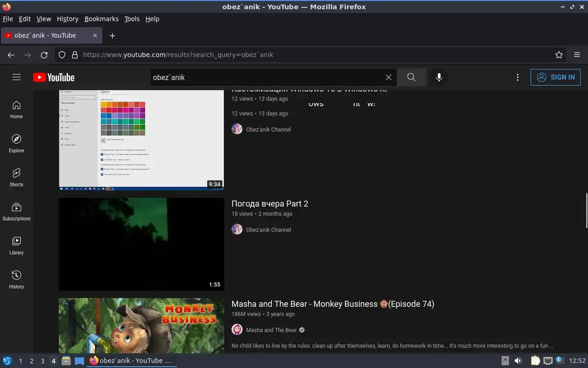The image size is (588, 368).
Task: Clear the search box with the X
Action: pyautogui.click(x=389, y=77)
